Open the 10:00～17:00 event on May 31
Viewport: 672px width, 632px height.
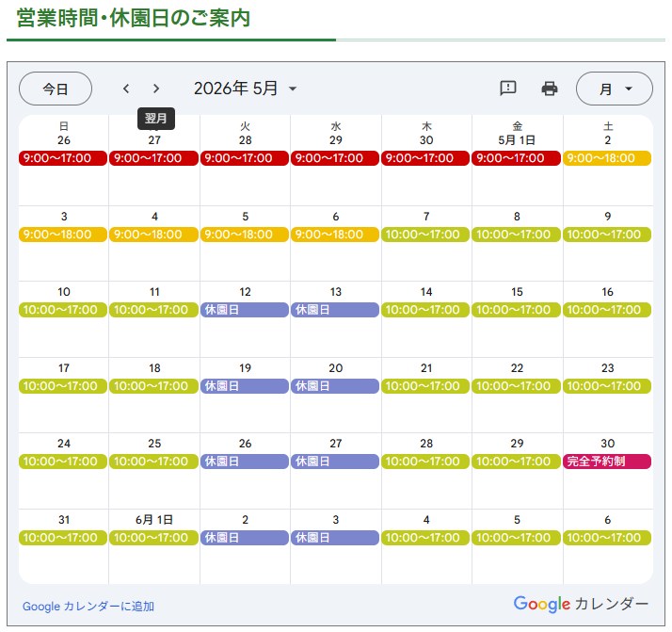point(63,538)
